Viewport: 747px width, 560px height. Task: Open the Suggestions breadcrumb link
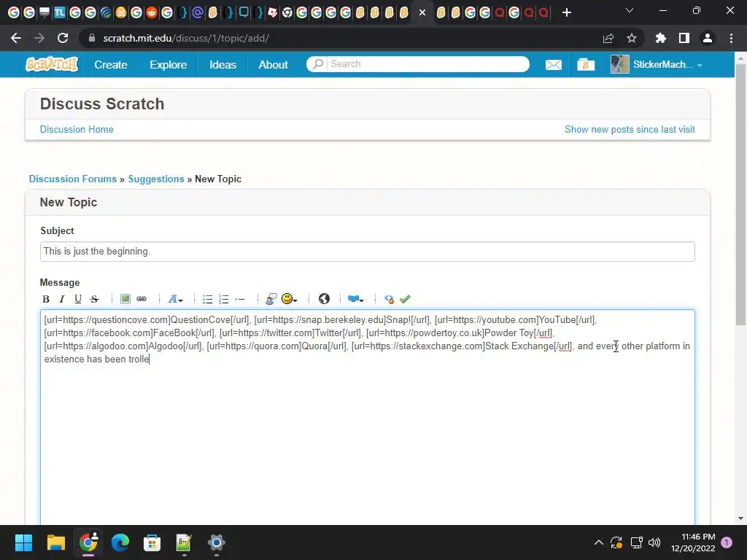point(156,179)
